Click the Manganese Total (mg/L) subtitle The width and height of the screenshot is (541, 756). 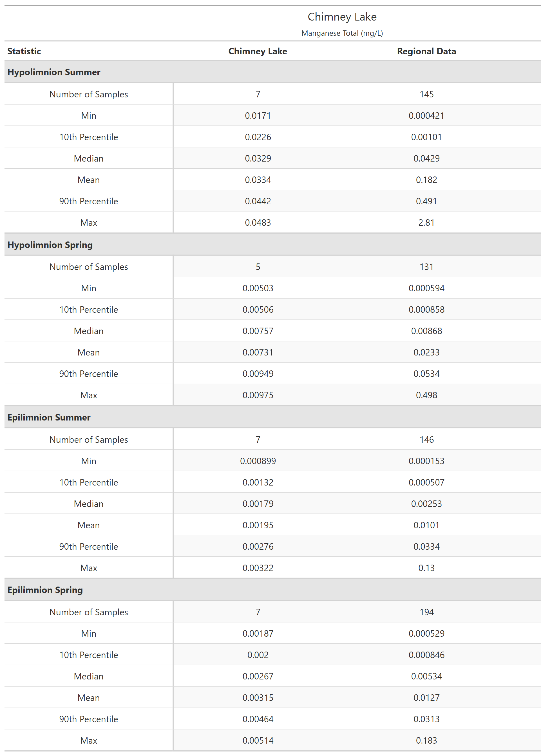coord(342,33)
